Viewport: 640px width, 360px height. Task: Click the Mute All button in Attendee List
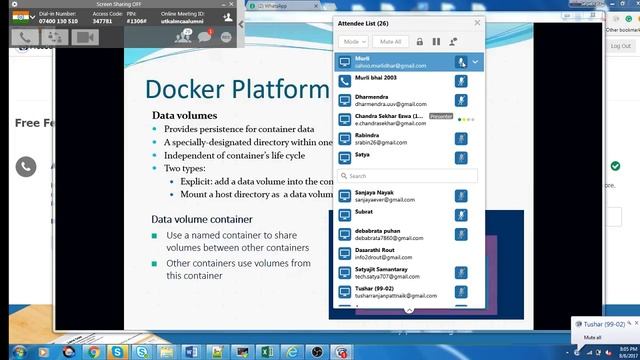tap(391, 42)
